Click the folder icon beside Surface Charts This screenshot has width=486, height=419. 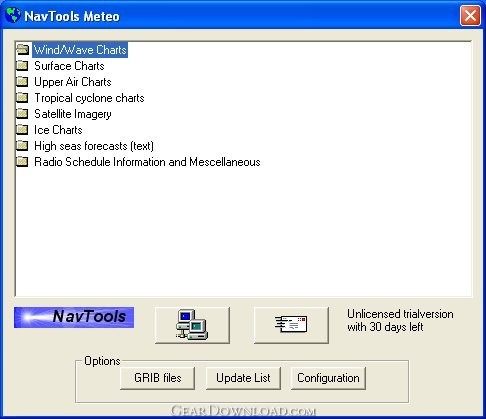click(22, 66)
